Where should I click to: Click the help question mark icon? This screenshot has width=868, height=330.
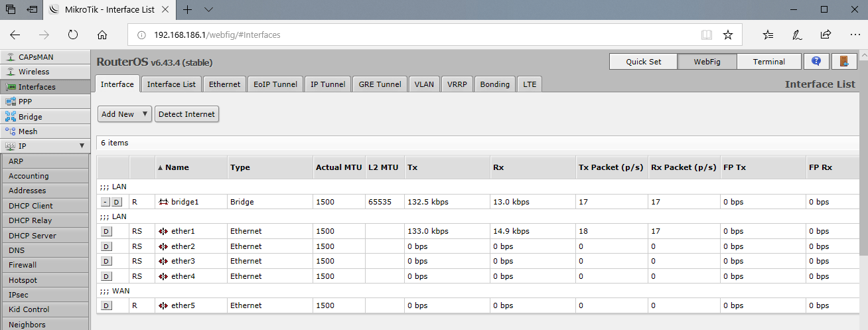pyautogui.click(x=816, y=62)
